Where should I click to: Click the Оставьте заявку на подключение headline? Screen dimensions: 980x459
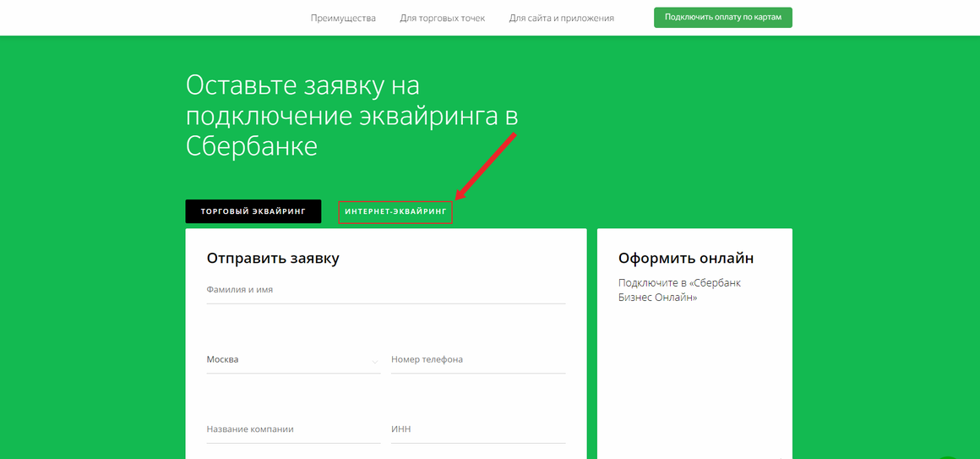tap(352, 117)
